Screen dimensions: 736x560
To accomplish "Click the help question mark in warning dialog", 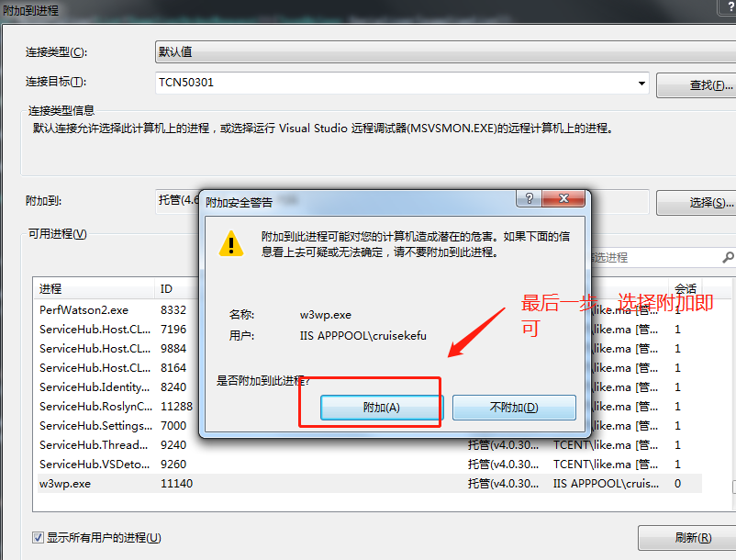I will coord(529,198).
